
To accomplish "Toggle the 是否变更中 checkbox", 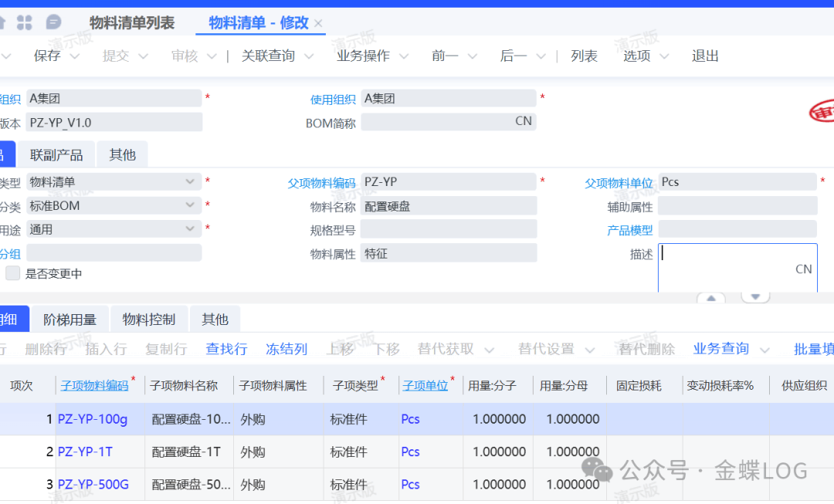I will [x=13, y=273].
